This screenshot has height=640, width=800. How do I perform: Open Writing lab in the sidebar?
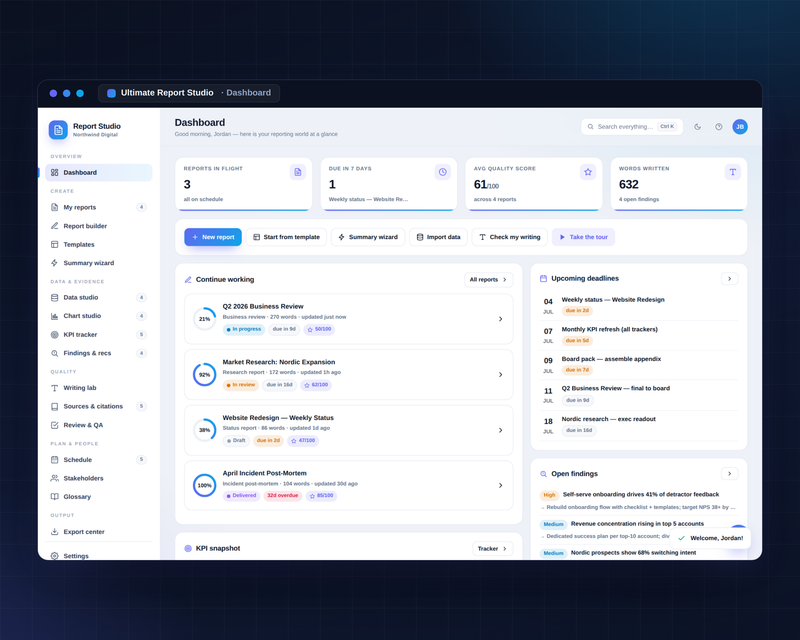(98, 388)
